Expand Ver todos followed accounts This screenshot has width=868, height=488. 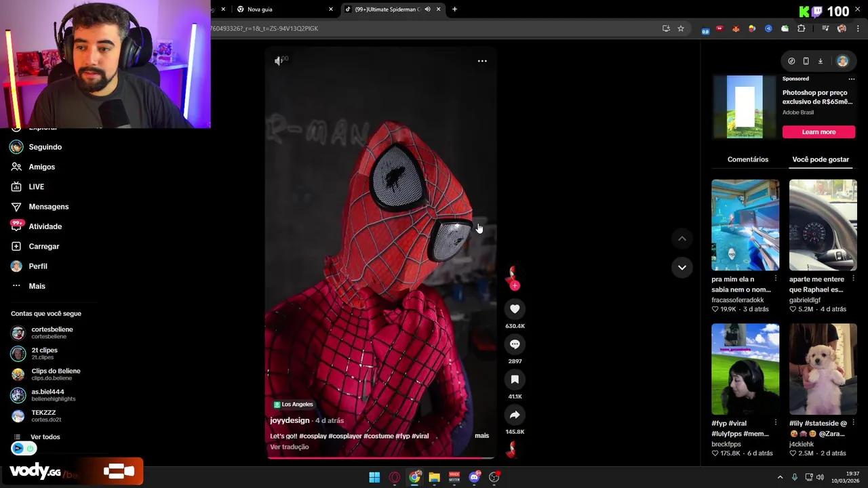tap(37, 437)
